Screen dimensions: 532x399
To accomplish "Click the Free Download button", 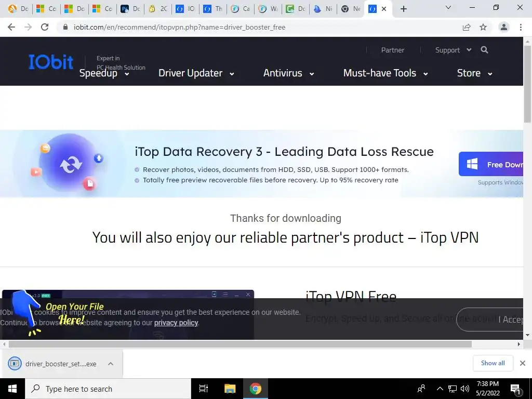I will click(491, 164).
